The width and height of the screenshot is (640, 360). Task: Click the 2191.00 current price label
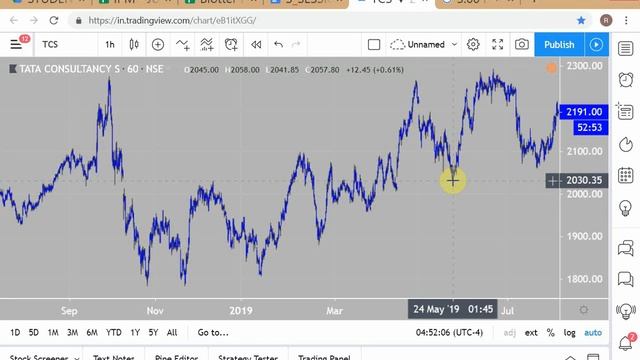(x=584, y=112)
